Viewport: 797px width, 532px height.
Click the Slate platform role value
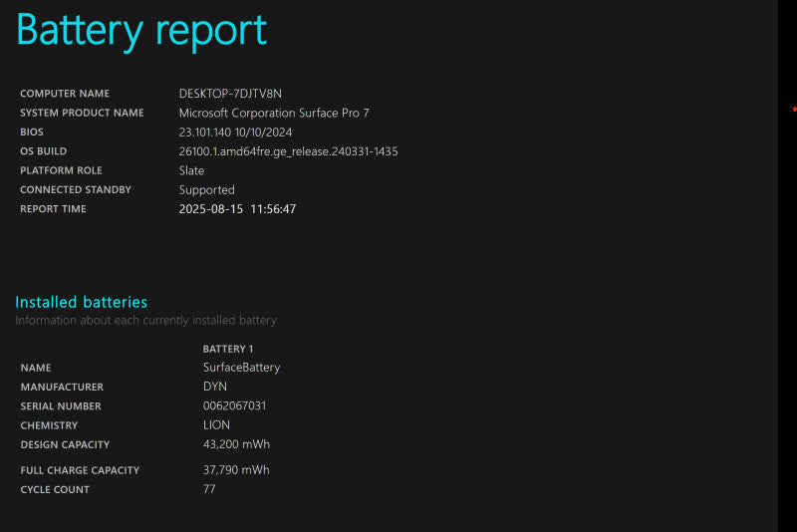(x=191, y=170)
